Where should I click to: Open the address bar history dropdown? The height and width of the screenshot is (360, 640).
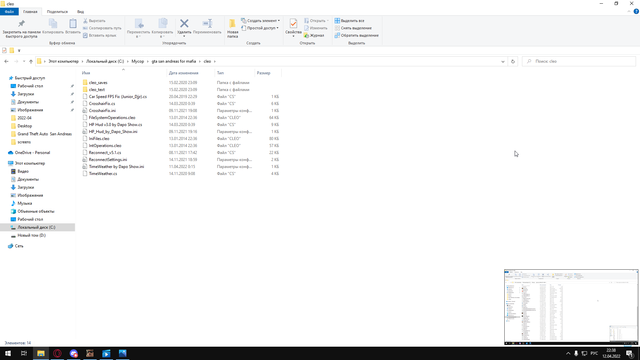[x=503, y=61]
